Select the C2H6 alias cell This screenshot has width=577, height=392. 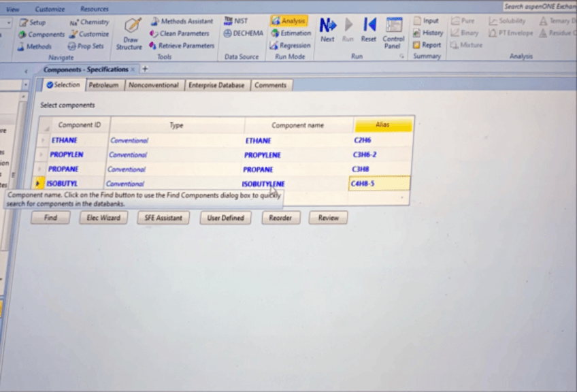click(382, 140)
